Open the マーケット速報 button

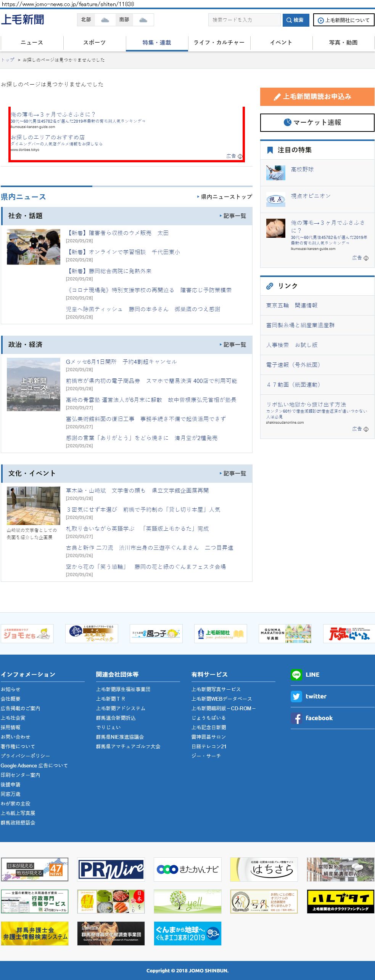click(x=317, y=122)
